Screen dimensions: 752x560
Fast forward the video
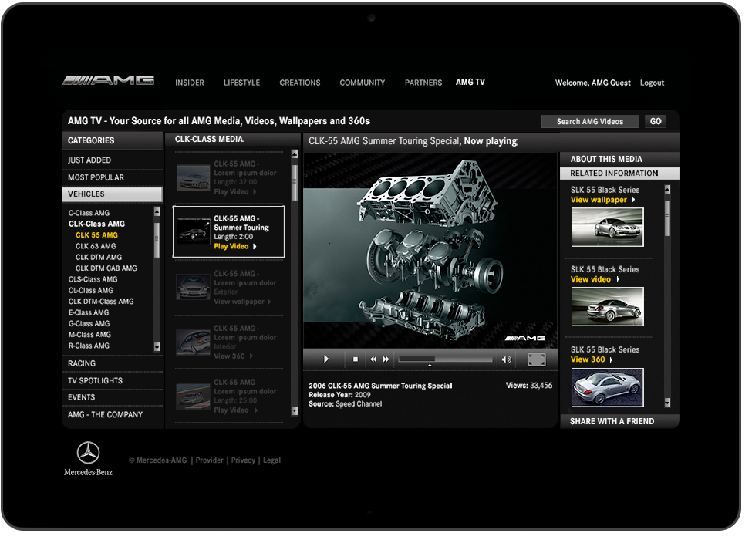tap(386, 359)
